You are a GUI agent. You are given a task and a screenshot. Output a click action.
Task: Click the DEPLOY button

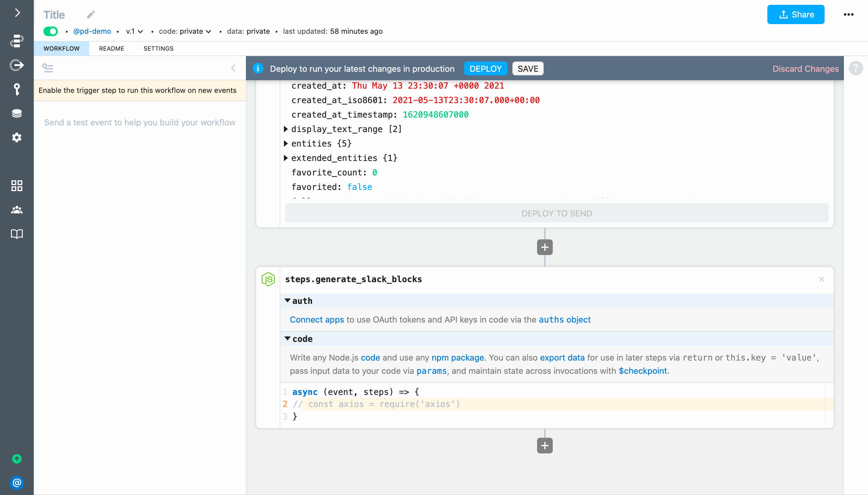point(485,69)
